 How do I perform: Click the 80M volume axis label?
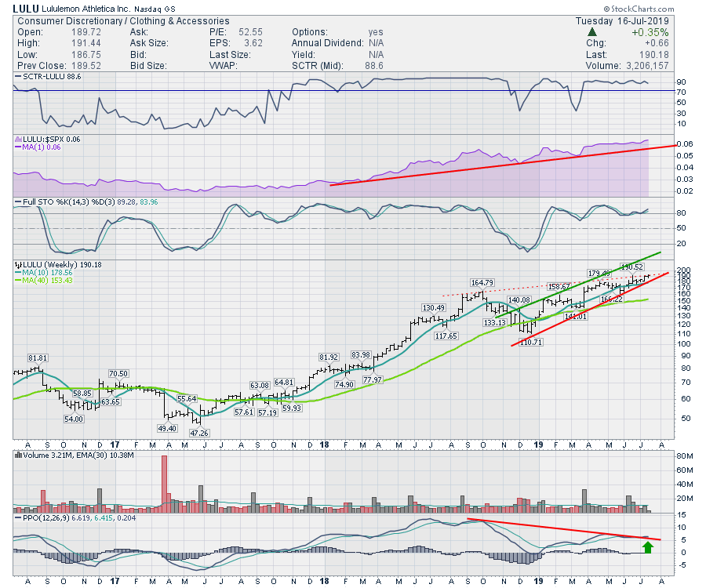(685, 456)
